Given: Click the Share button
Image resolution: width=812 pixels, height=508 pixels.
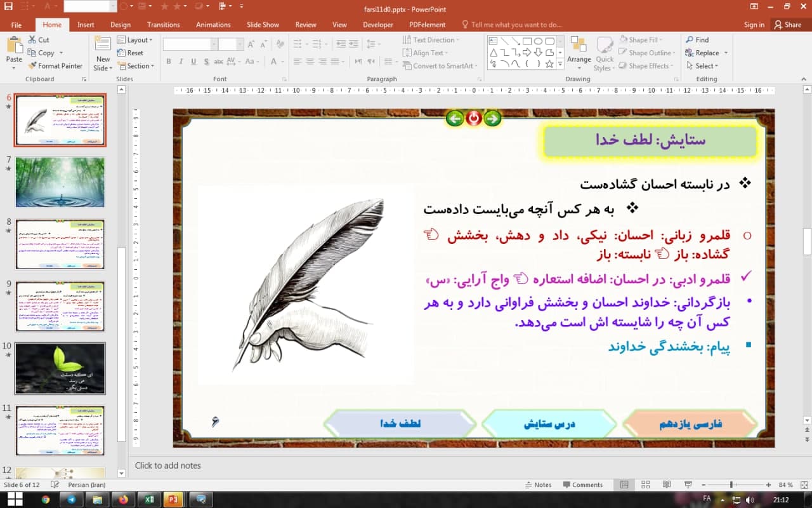Looking at the screenshot, I should [787, 25].
